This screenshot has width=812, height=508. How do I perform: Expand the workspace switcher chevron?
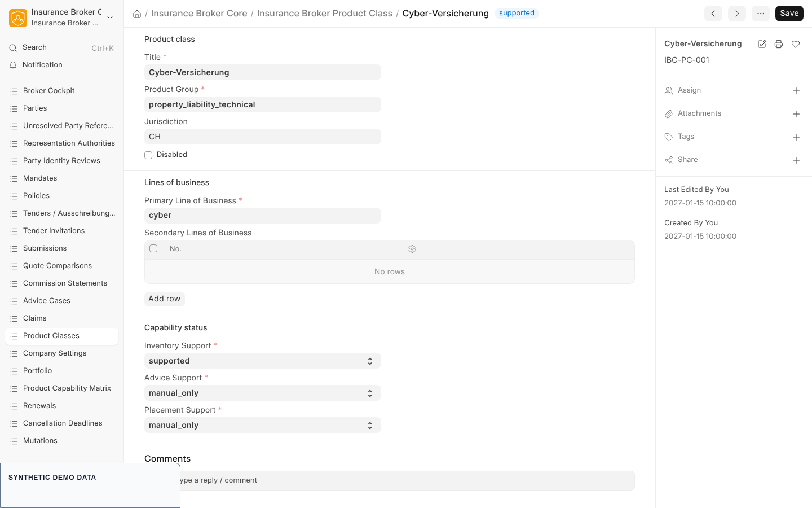click(110, 18)
